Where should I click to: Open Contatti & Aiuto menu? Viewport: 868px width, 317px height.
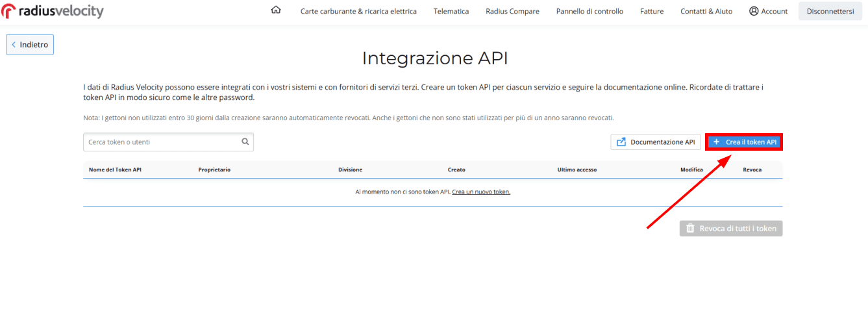706,11
